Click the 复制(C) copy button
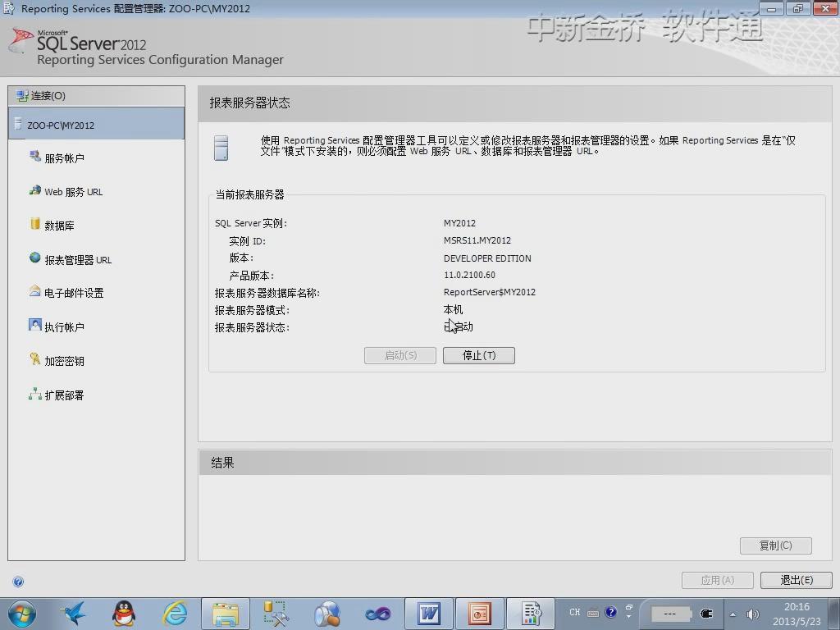The width and height of the screenshot is (840, 630). pyautogui.click(x=776, y=546)
